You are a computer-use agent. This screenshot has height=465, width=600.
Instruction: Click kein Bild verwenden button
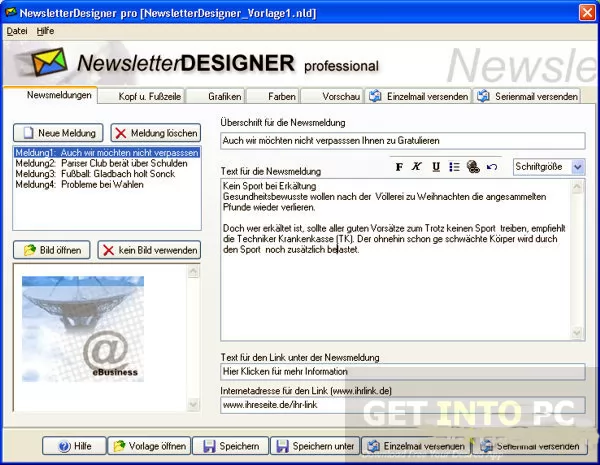tap(149, 250)
